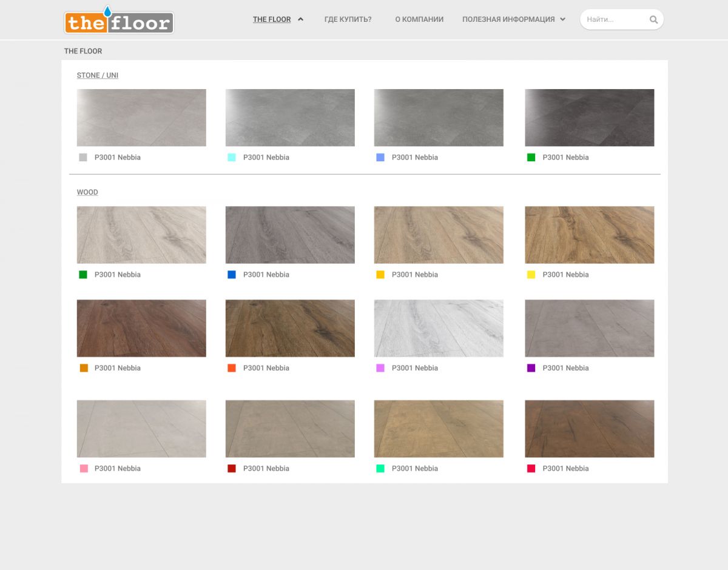Open the floor thumbnail above the purple swatch
The image size is (728, 570).
click(590, 328)
